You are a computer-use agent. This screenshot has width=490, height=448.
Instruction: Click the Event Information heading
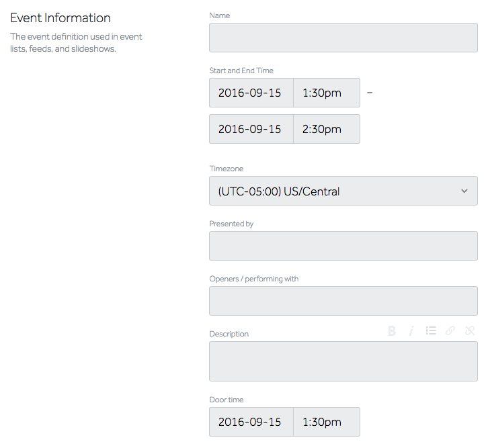click(60, 17)
